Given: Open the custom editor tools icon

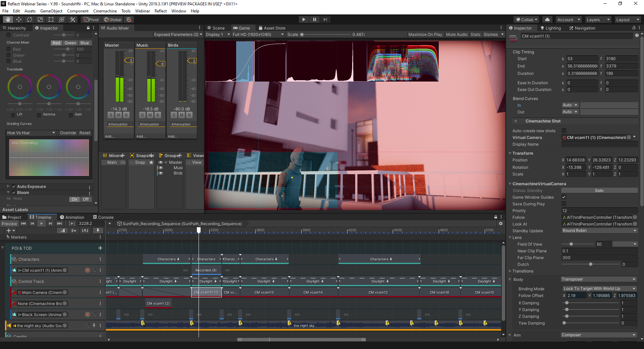Looking at the screenshot, I should [x=72, y=19].
